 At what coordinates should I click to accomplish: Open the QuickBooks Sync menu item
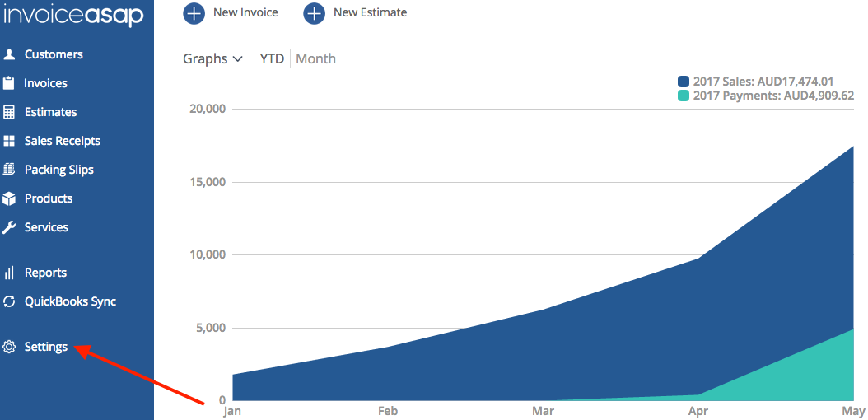pos(70,301)
